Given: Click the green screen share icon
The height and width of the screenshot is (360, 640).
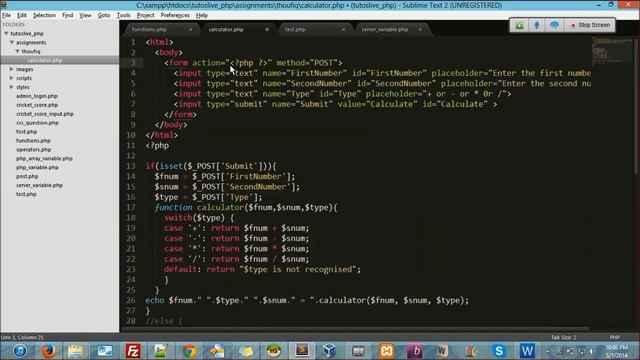Looking at the screenshot, I should coord(519,25).
